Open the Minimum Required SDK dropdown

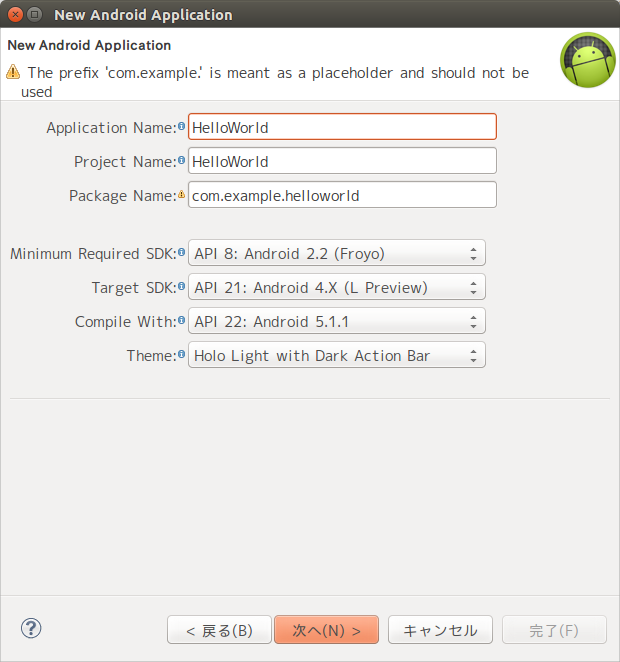[337, 253]
